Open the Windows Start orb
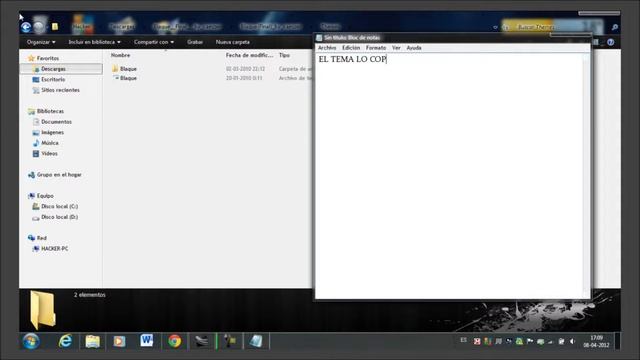 coord(31,341)
